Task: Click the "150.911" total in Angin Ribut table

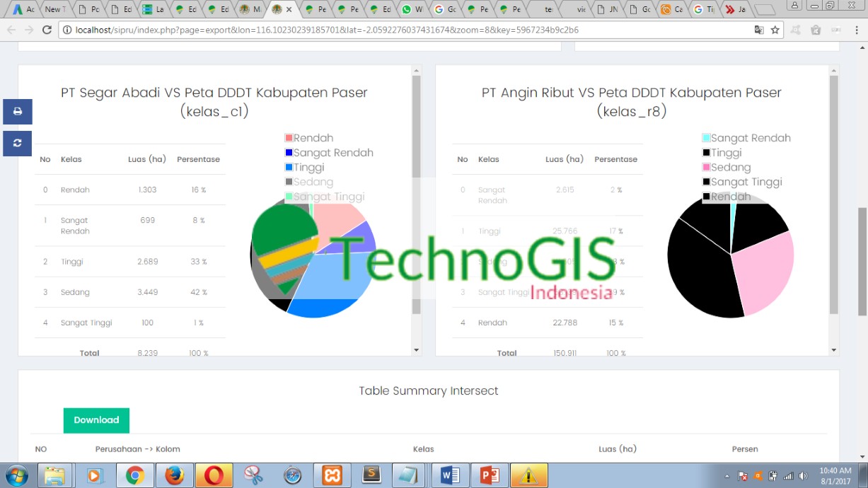Action: tap(565, 353)
